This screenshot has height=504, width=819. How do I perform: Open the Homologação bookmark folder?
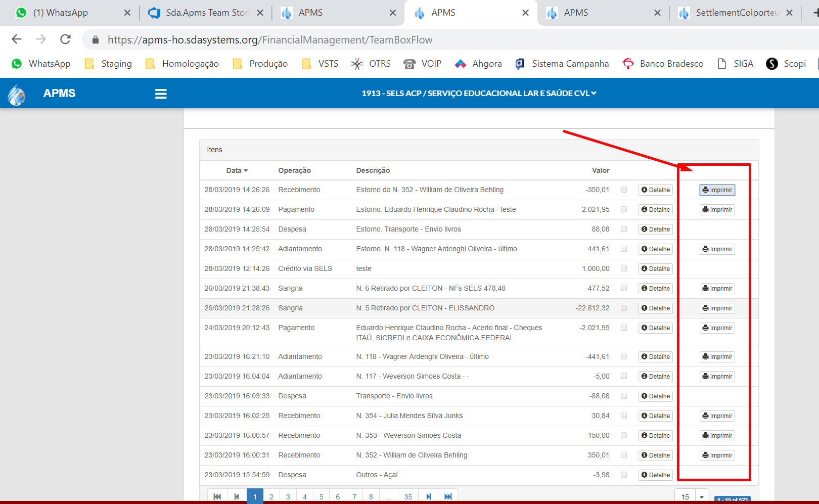[182, 64]
